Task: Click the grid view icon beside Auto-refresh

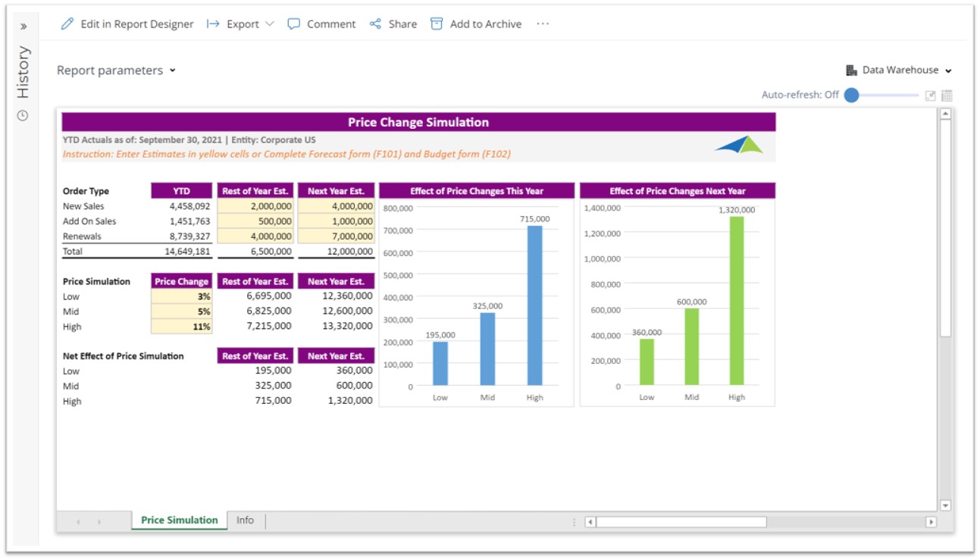Action: (x=947, y=95)
